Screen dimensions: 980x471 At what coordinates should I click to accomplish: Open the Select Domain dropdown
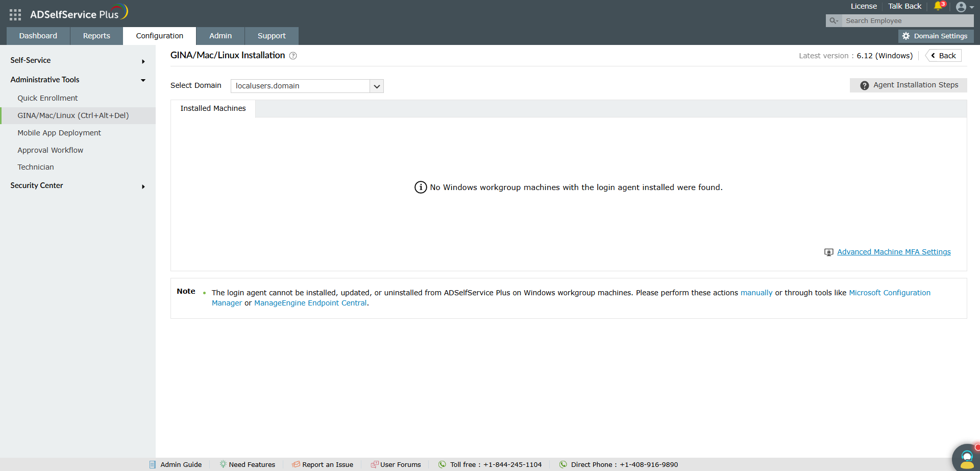click(x=376, y=86)
